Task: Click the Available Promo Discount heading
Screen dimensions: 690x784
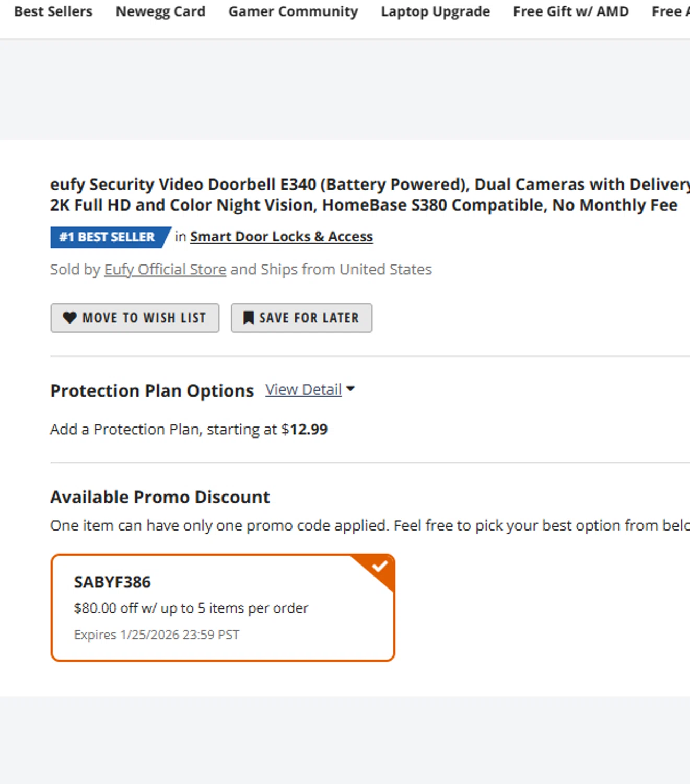Action: (x=160, y=497)
